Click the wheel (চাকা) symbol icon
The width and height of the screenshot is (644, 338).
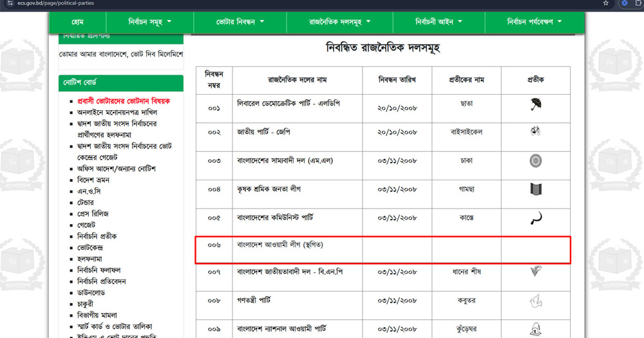pyautogui.click(x=536, y=160)
